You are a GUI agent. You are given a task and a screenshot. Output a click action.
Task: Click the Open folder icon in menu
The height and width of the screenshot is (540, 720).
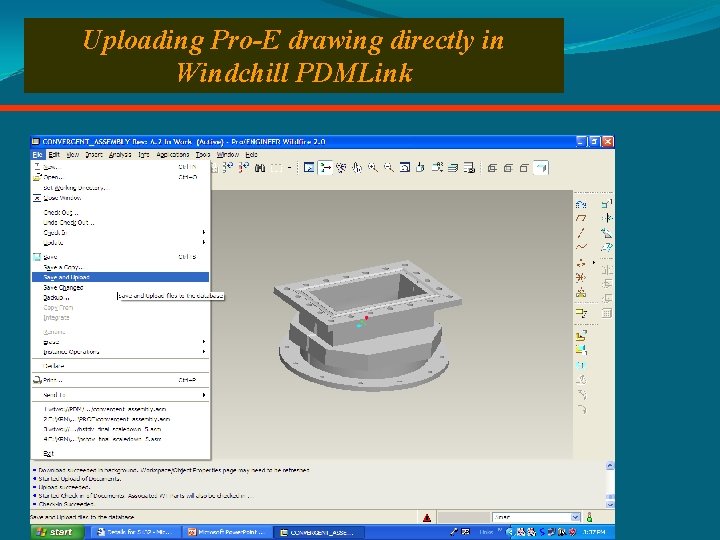[37, 177]
